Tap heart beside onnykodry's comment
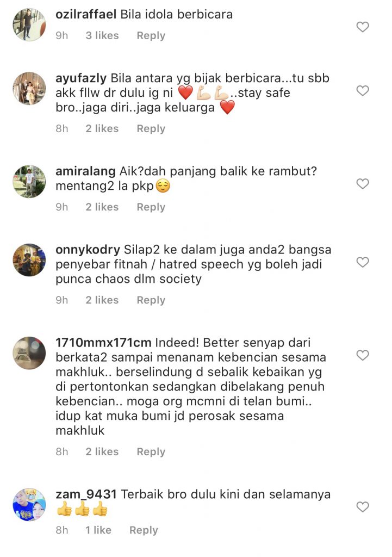This screenshot has height=557, width=392. click(x=363, y=263)
